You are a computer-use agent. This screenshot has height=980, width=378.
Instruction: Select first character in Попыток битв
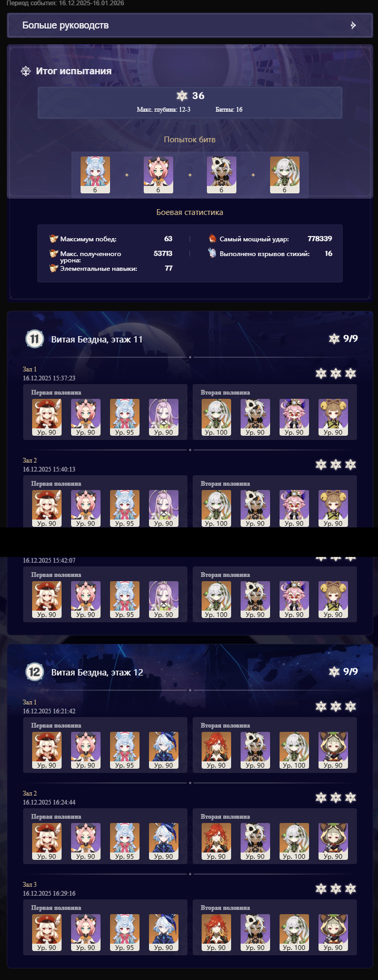tap(95, 175)
